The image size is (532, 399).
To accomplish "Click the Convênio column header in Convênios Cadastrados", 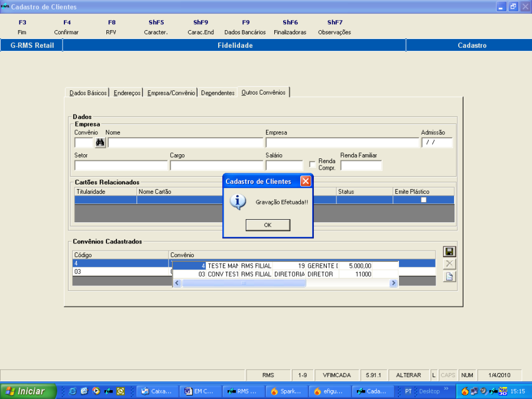I will 302,255.
